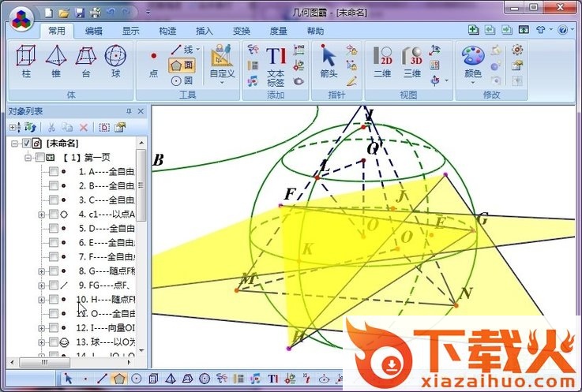This screenshot has width=582, height=392.
Task: Click the object list scroll-down arrow
Action: [141, 350]
